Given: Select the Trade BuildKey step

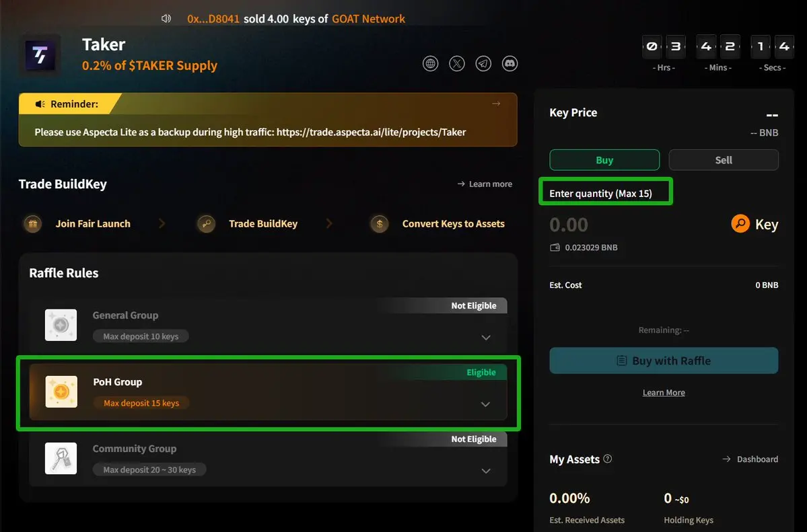Looking at the screenshot, I should pyautogui.click(x=263, y=224).
